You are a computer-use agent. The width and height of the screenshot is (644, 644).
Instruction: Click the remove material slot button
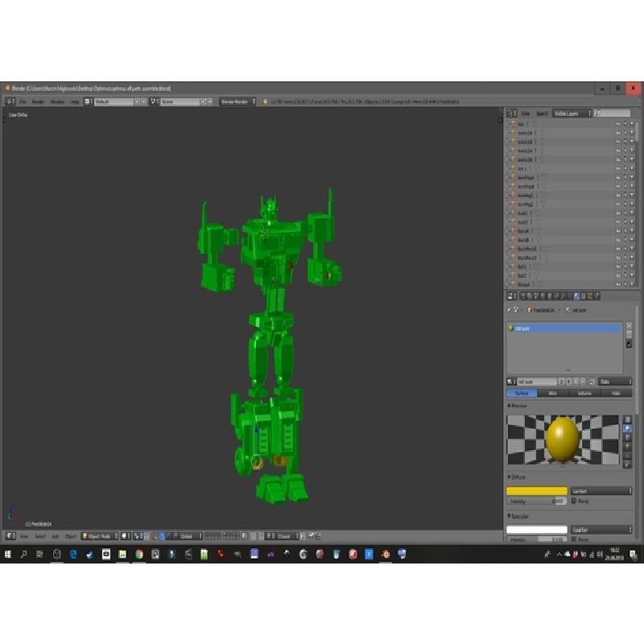629,334
